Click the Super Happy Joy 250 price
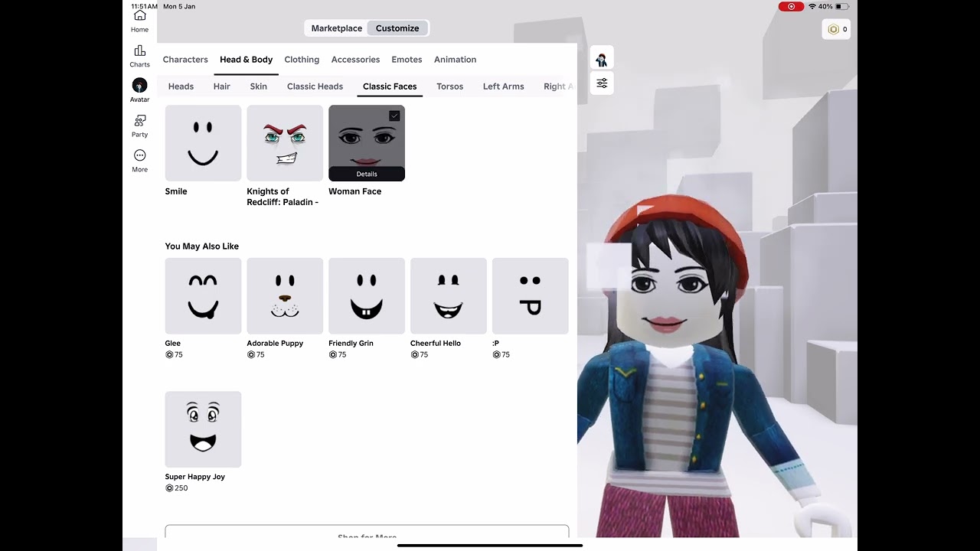980x551 pixels. click(x=177, y=488)
